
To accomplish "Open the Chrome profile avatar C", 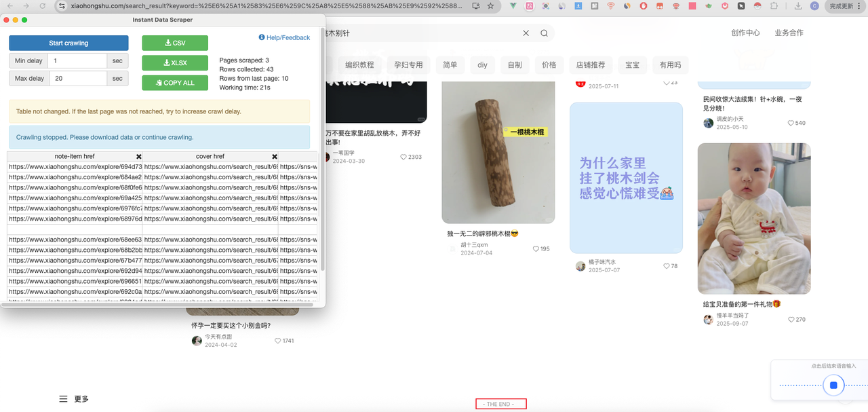I will click(814, 5).
